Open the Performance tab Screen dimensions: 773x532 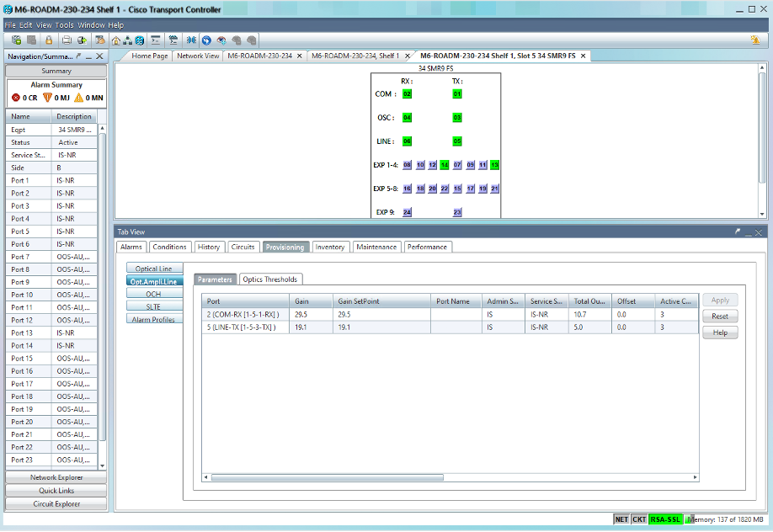point(427,247)
